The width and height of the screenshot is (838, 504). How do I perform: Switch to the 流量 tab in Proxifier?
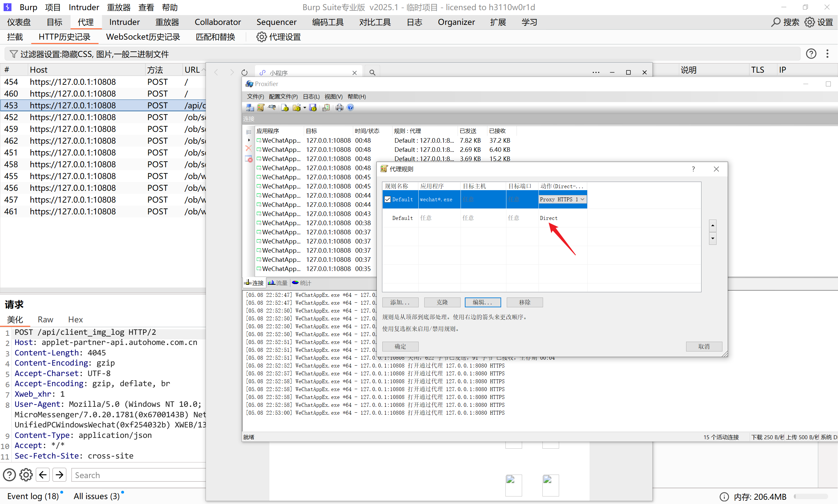point(278,282)
